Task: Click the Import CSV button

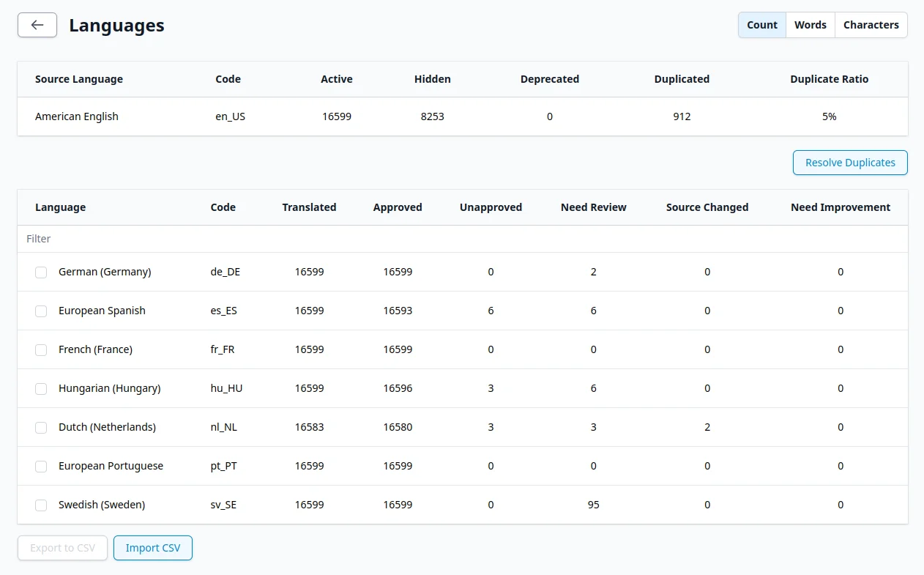Action: [x=152, y=548]
